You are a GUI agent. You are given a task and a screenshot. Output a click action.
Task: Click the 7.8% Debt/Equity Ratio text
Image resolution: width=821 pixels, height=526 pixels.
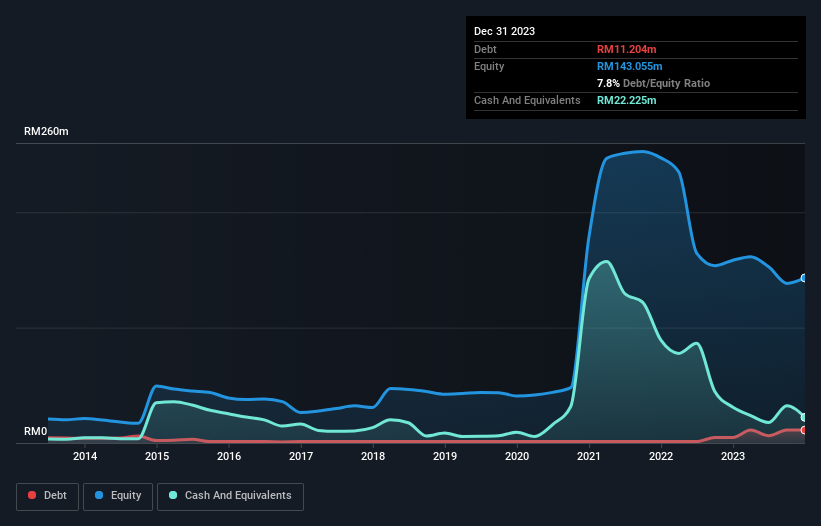(653, 83)
